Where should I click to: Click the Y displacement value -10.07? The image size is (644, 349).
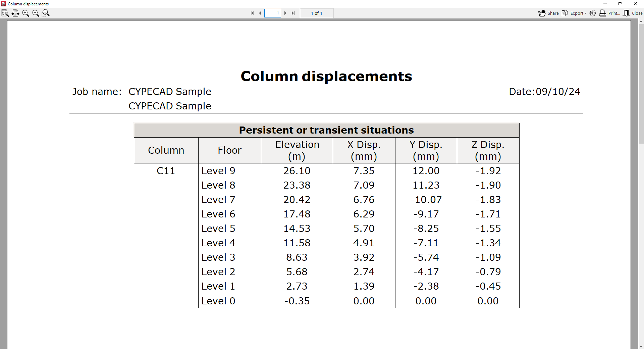pos(426,200)
